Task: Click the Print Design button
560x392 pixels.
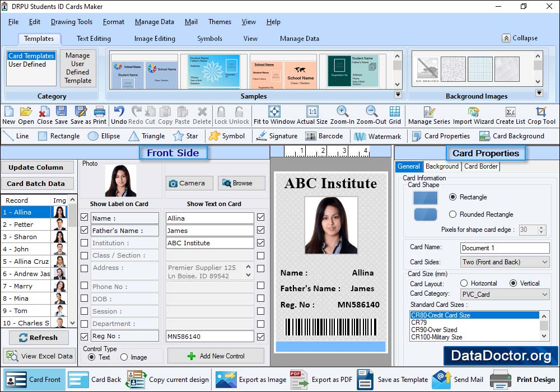Action: click(x=522, y=380)
